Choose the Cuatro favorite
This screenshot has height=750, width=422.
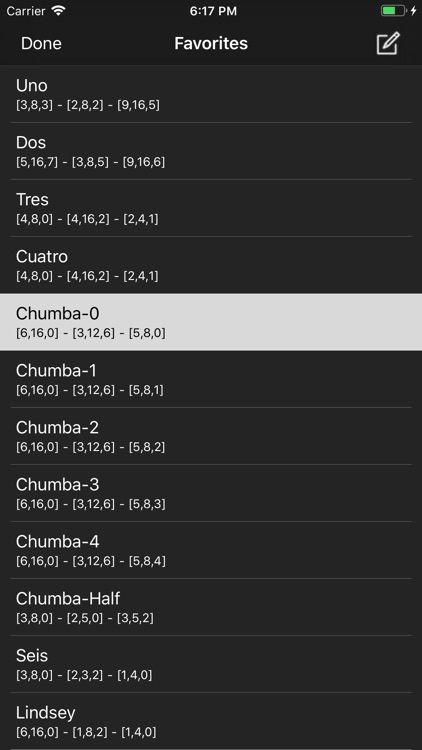pyautogui.click(x=211, y=265)
